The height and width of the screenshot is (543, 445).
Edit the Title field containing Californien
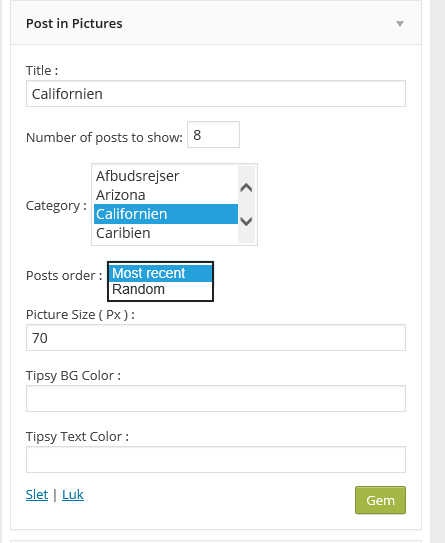tap(216, 94)
